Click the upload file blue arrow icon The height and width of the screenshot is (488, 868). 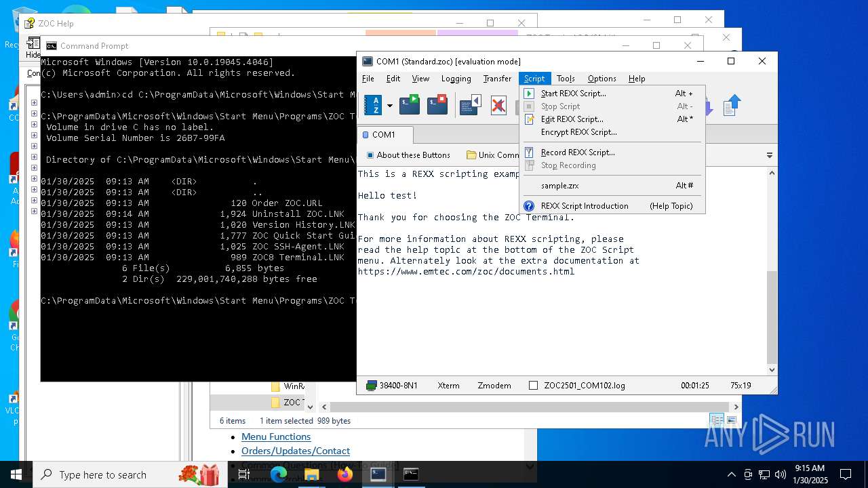(732, 105)
